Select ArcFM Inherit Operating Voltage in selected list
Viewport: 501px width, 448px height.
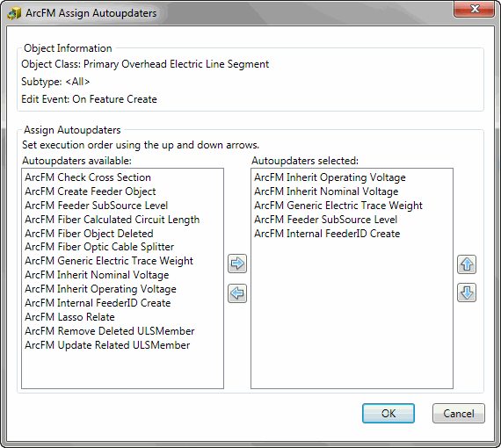pyautogui.click(x=330, y=177)
